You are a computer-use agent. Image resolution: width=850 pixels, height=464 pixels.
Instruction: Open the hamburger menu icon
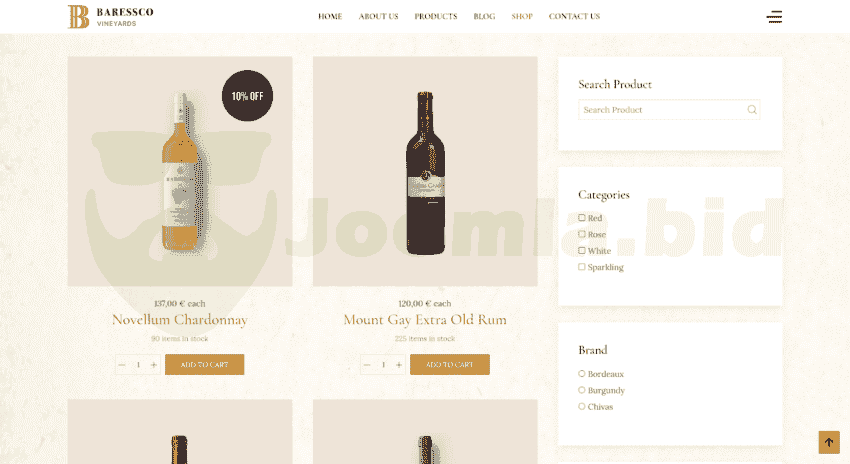pyautogui.click(x=774, y=16)
